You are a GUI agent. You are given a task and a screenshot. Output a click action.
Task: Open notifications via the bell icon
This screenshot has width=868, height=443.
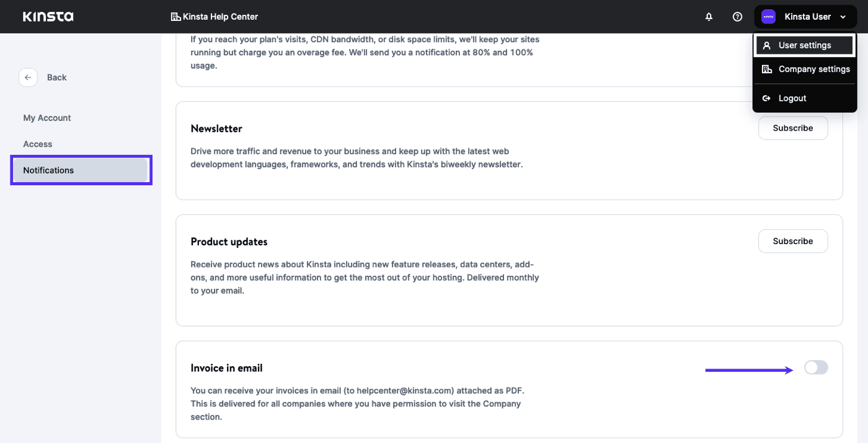(x=709, y=17)
